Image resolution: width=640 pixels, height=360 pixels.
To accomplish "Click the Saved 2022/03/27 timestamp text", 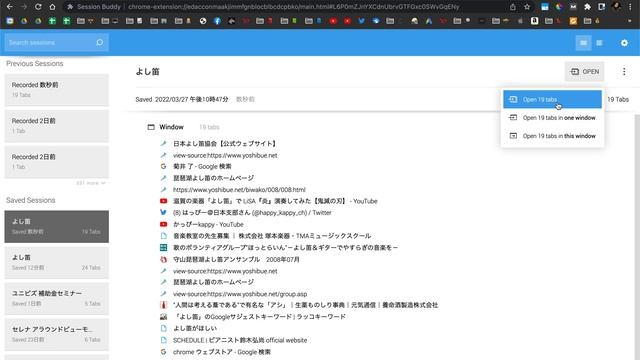I will (x=182, y=100).
